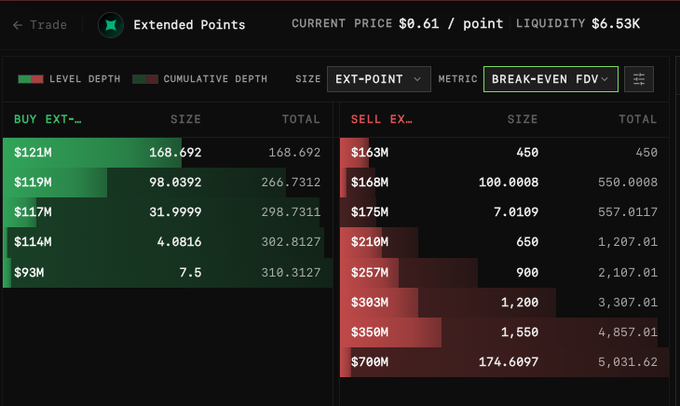Click buy total 298.7311
The width and height of the screenshot is (680, 406).
pyautogui.click(x=291, y=212)
